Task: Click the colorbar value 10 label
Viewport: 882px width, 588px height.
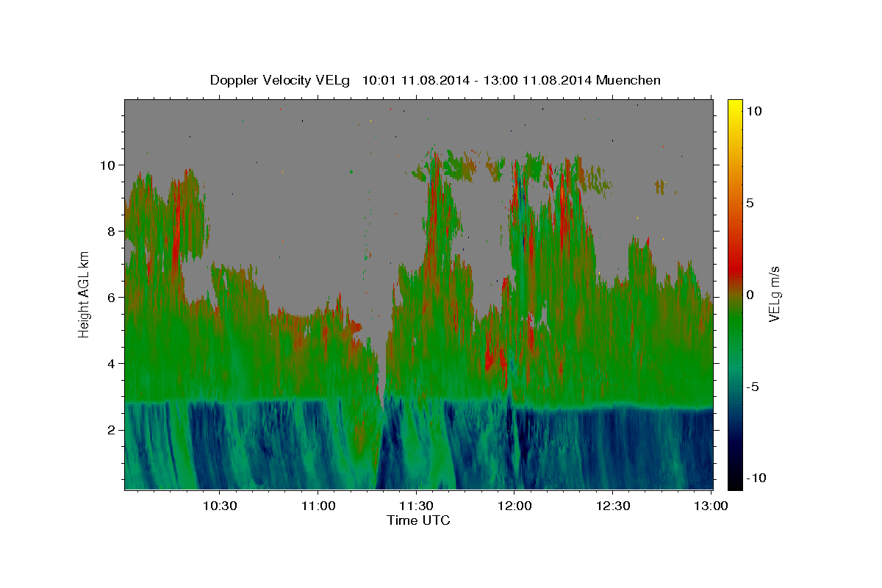Action: pyautogui.click(x=753, y=110)
